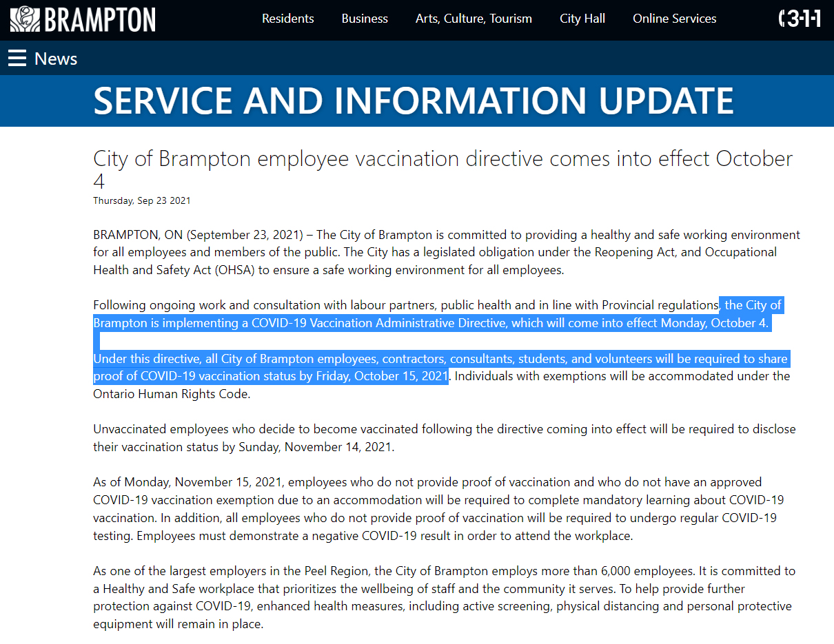Click the text 'equipment will remain in place.'
Viewport: 834px width, 644px height.
179,624
